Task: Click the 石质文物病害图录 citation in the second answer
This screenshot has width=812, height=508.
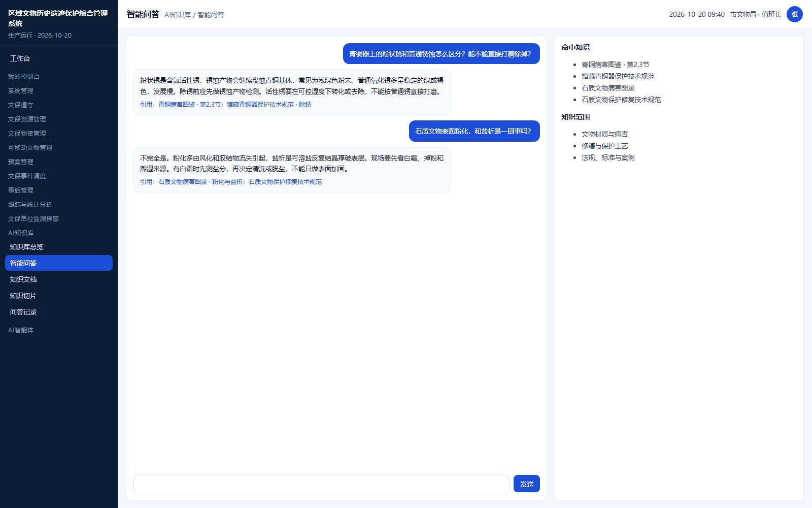Action: 200,182
